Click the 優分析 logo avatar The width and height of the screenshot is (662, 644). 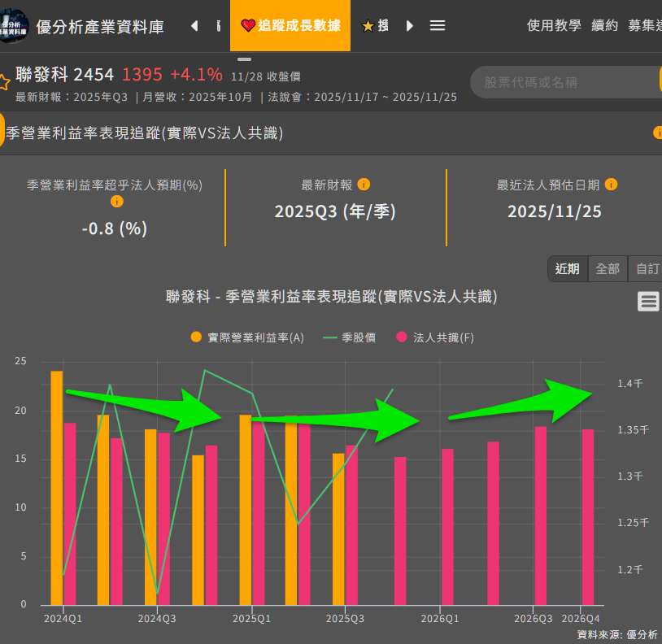(13, 25)
